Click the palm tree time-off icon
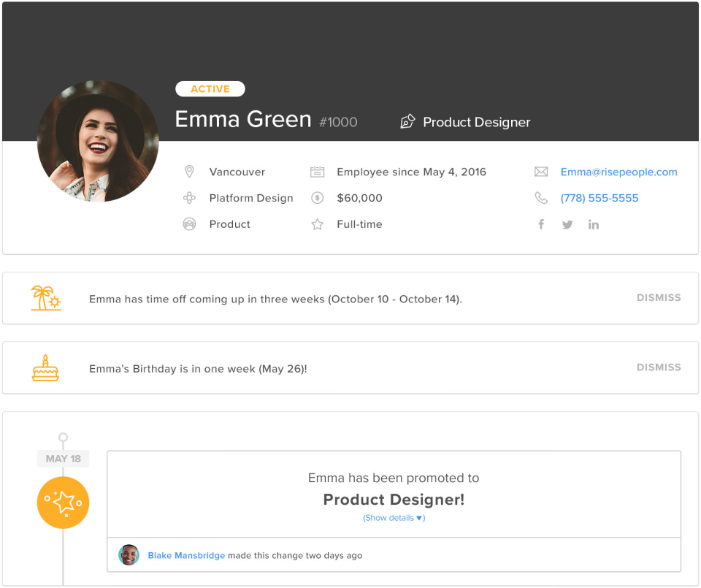This screenshot has width=701, height=588. coord(46,298)
